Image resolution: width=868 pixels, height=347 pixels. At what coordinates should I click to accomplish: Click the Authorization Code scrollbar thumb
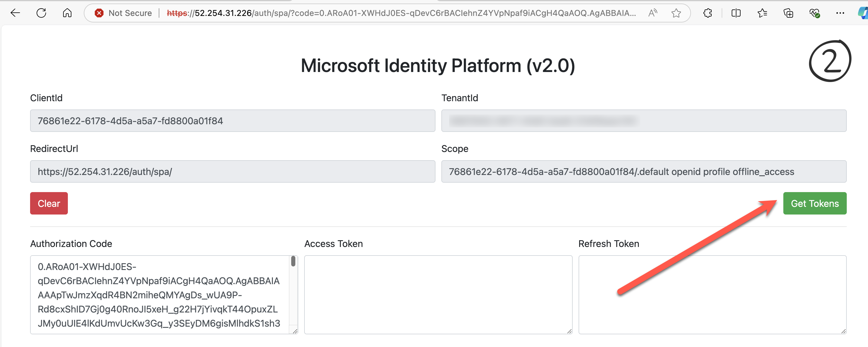tap(293, 261)
